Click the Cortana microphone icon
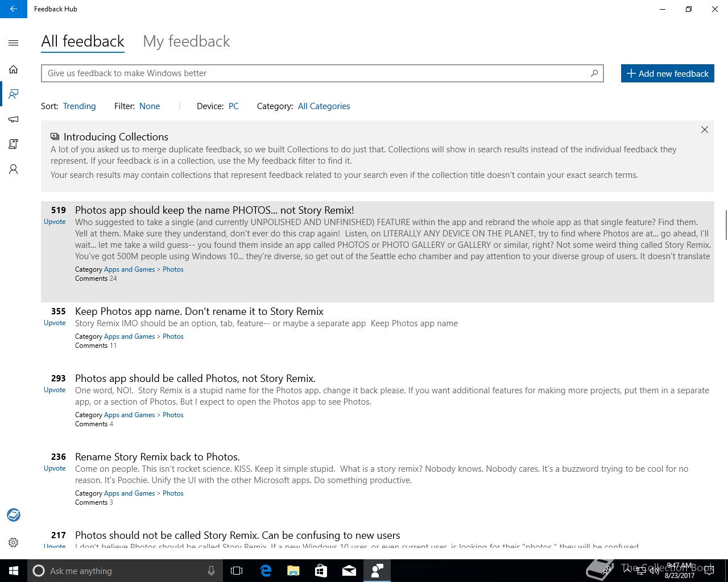The height and width of the screenshot is (582, 728). pyautogui.click(x=211, y=571)
